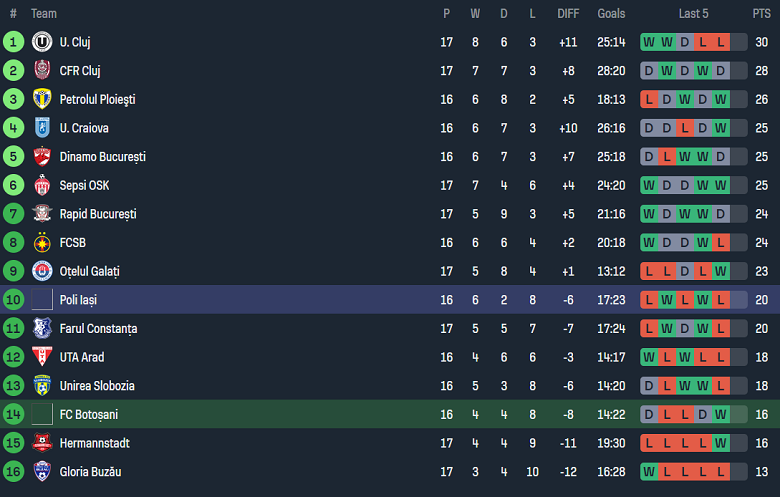Image resolution: width=780 pixels, height=497 pixels.
Task: Select the Poli Iași team name
Action: point(78,300)
